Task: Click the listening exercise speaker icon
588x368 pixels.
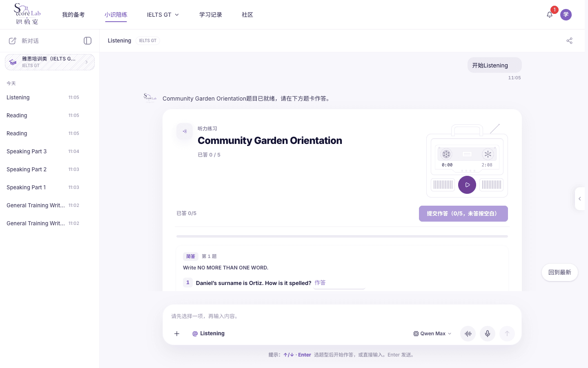Action: (185, 131)
